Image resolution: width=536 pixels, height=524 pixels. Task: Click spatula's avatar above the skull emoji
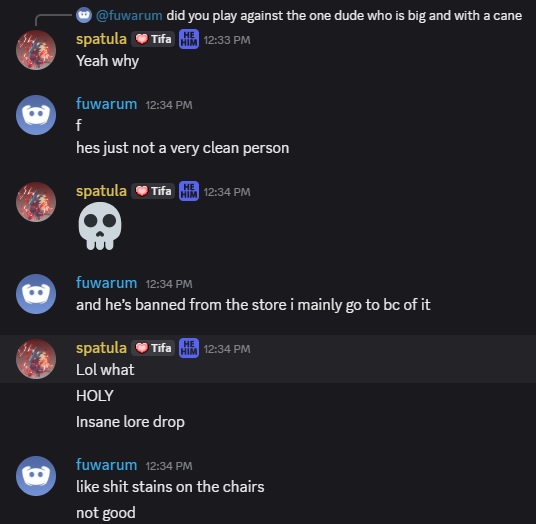coord(36,202)
